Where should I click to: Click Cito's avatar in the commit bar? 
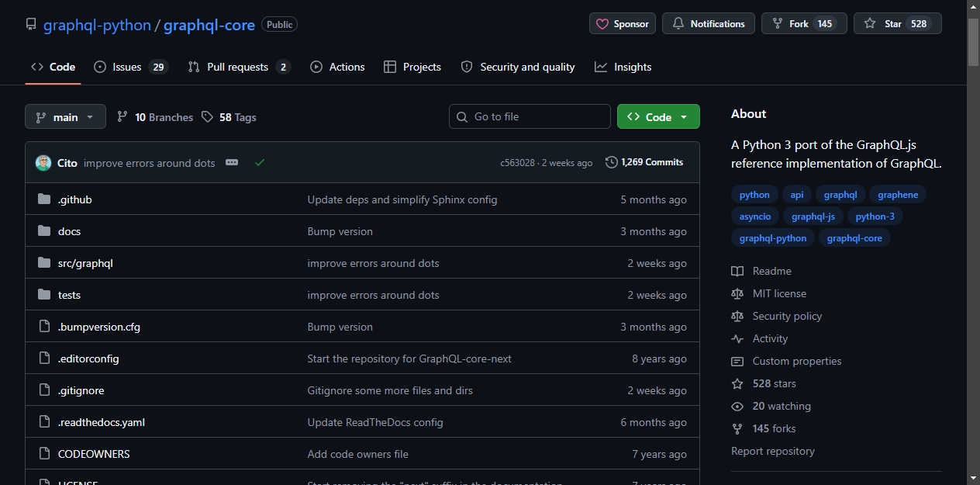43,163
